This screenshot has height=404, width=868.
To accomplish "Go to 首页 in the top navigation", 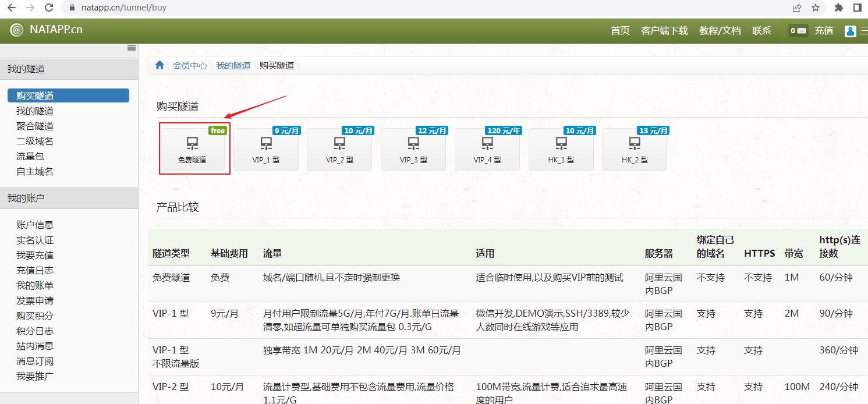I will click(620, 30).
